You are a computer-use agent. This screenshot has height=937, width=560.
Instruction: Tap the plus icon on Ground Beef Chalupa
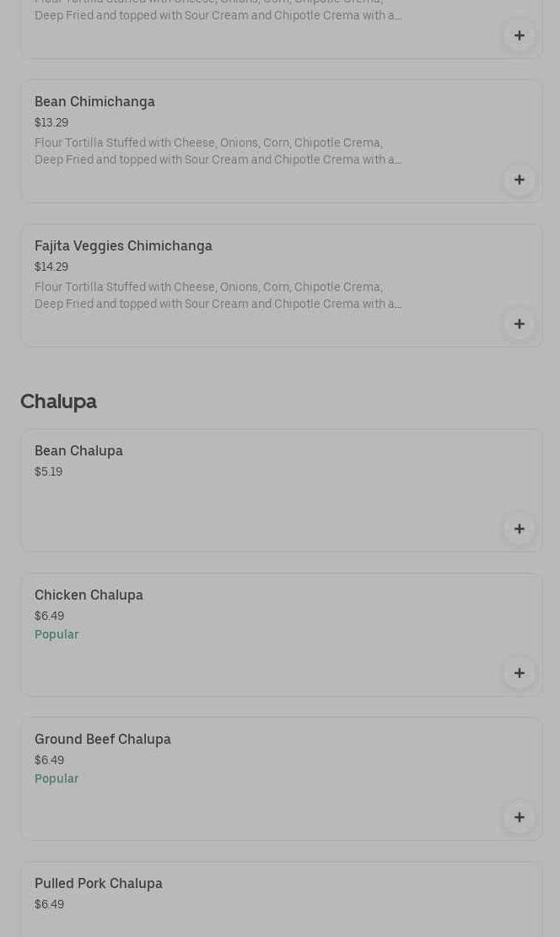pos(519,817)
